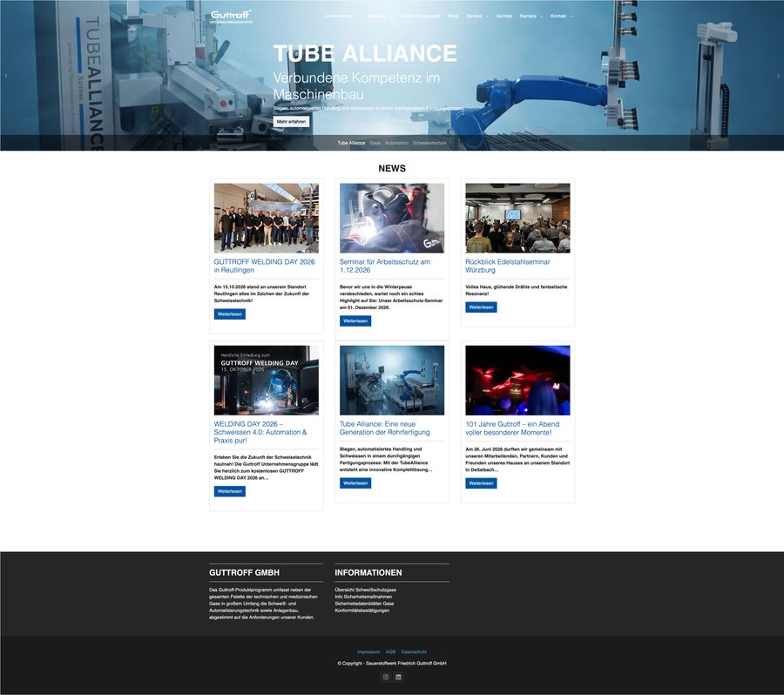Click the blue robot machinery thumbnail

tap(391, 380)
